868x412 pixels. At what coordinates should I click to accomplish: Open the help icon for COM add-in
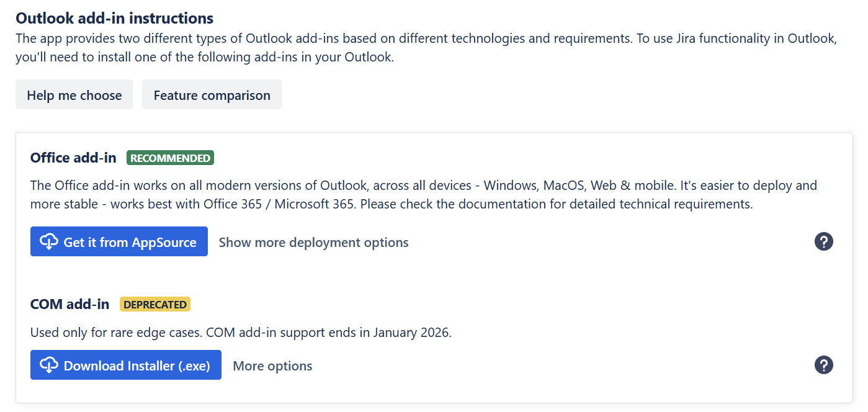[x=823, y=365]
